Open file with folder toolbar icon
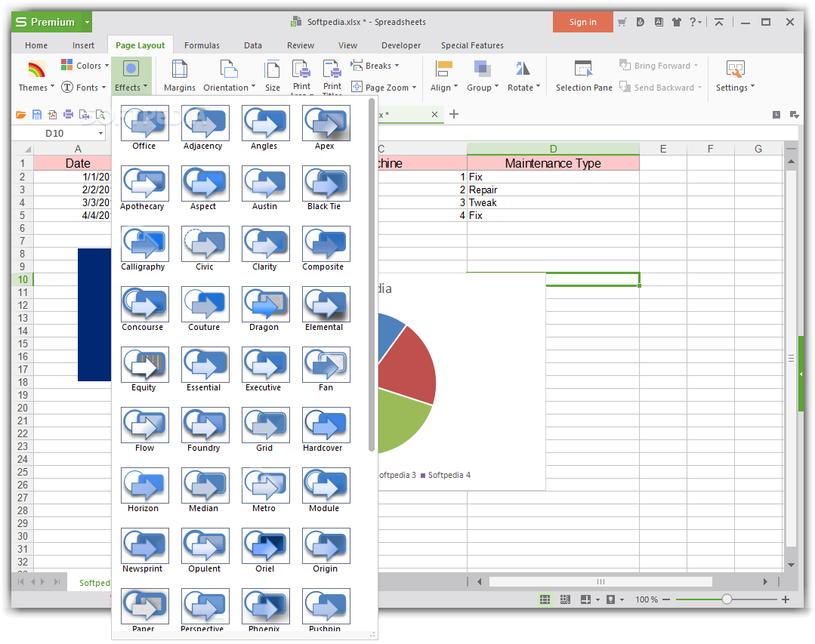The width and height of the screenshot is (815, 644). point(21,115)
